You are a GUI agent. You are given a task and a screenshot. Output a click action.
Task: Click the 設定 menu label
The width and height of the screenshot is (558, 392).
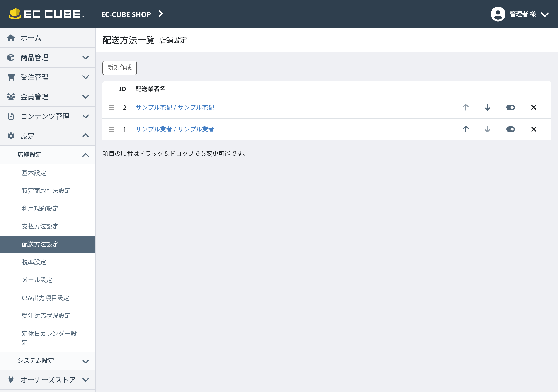27,136
